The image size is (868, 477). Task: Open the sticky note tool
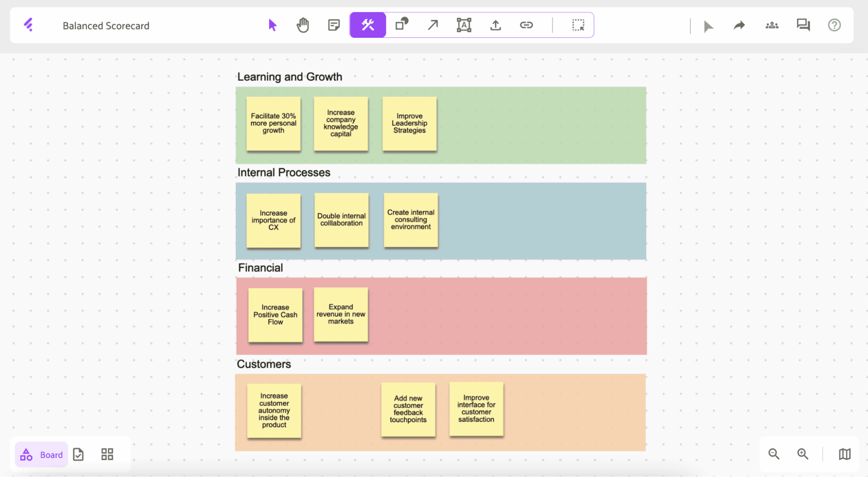(x=334, y=25)
